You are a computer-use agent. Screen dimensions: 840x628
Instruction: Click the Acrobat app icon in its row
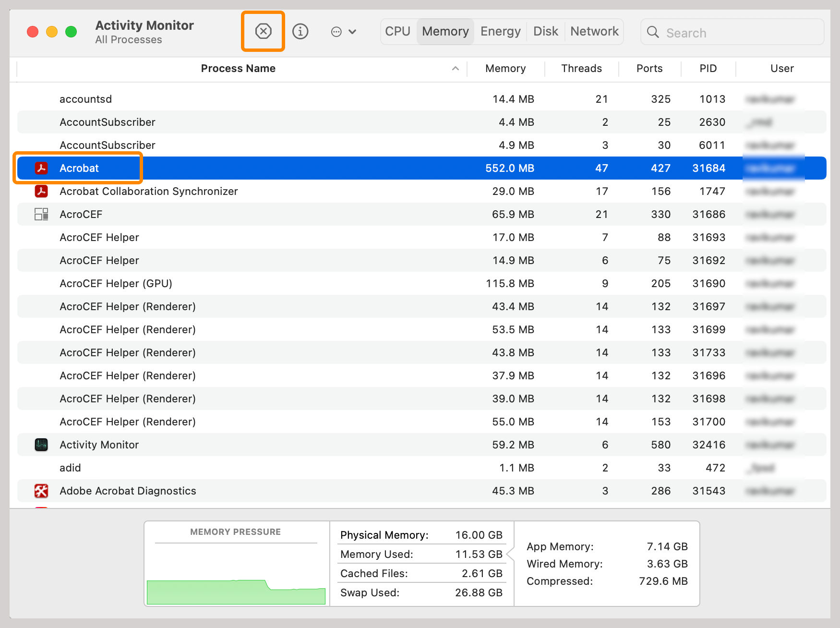(41, 168)
